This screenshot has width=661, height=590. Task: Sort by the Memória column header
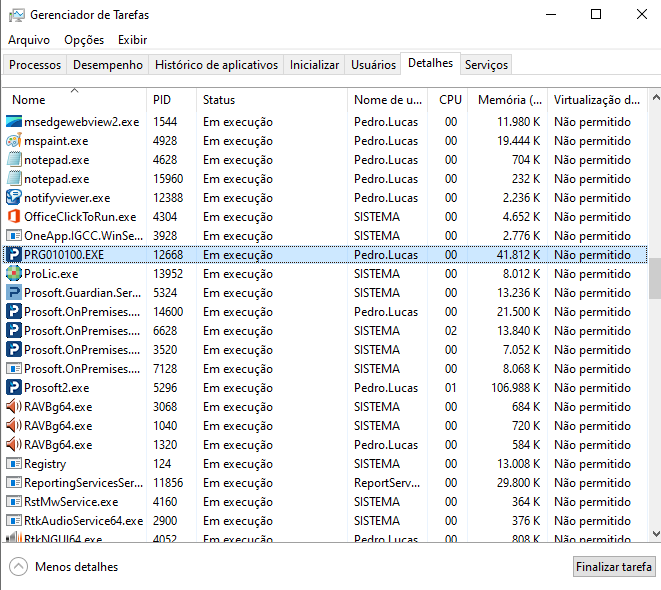coord(510,100)
